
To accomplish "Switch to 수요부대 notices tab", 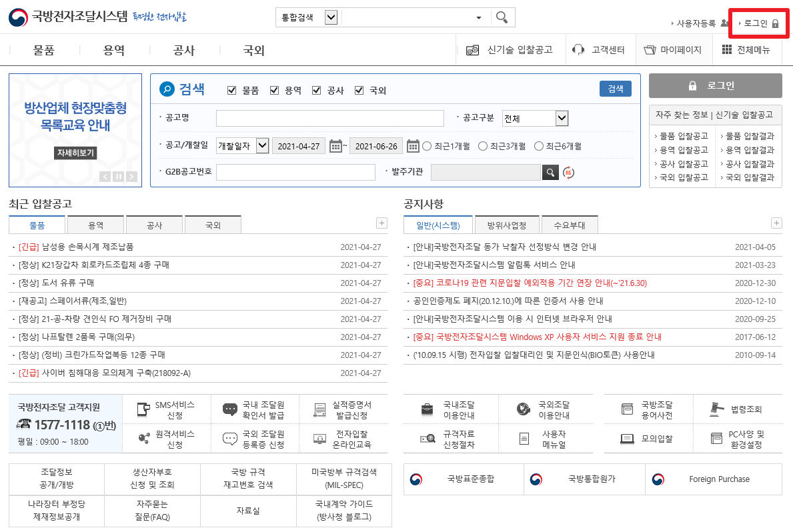I will point(570,225).
